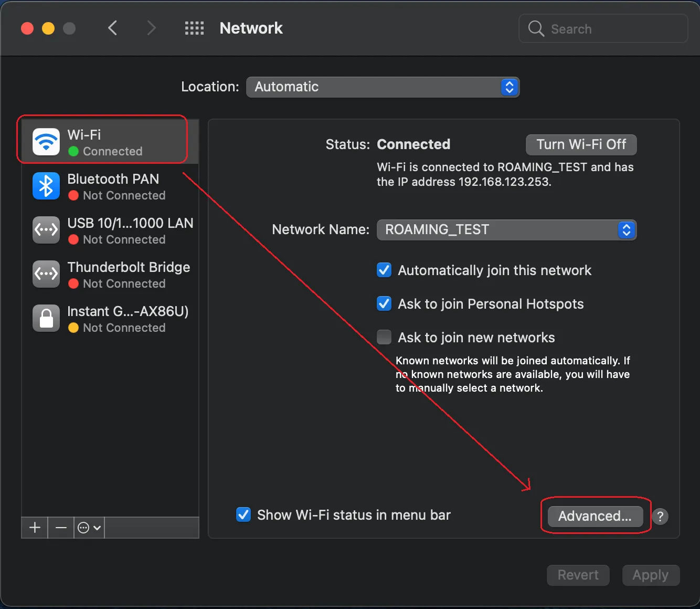Open the service actions ellipsis menu
Screen dimensions: 700x609
point(88,528)
